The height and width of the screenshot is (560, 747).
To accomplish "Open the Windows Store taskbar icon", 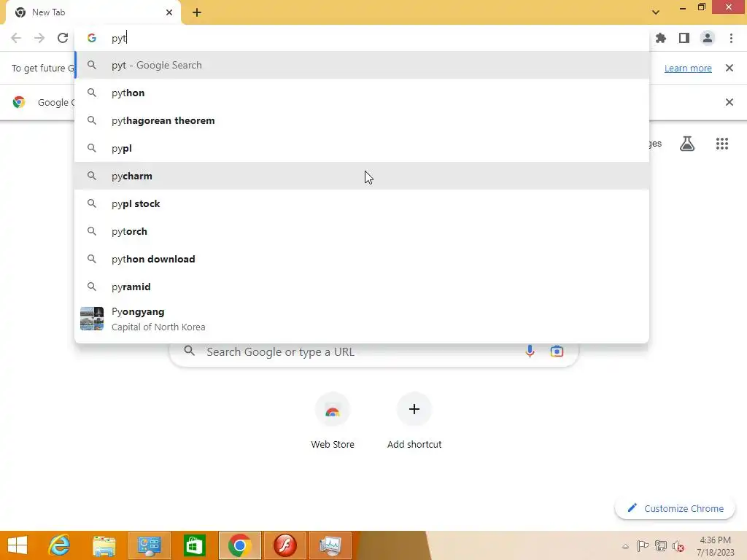I will point(194,545).
